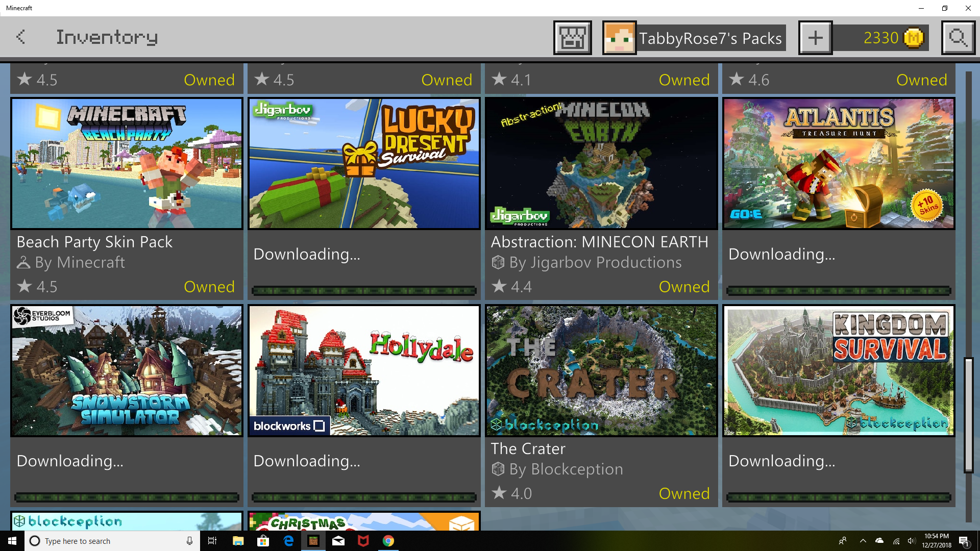The height and width of the screenshot is (551, 980).
Task: Select Abstraction: MINECON EARTH pack image
Action: coord(601,164)
